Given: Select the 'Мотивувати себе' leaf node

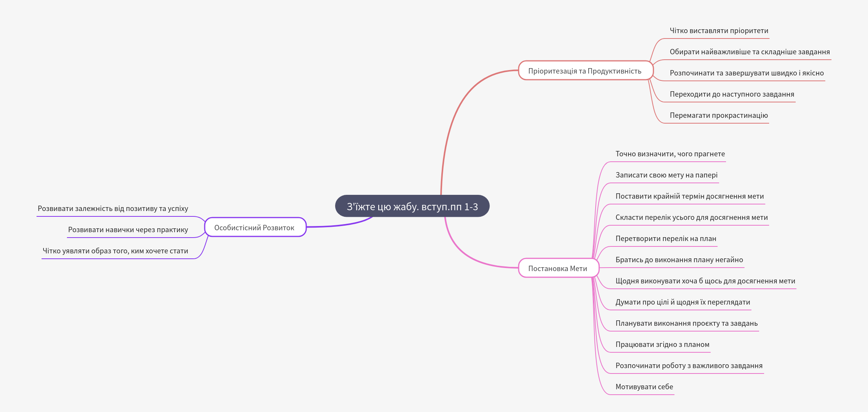Looking at the screenshot, I should (644, 387).
